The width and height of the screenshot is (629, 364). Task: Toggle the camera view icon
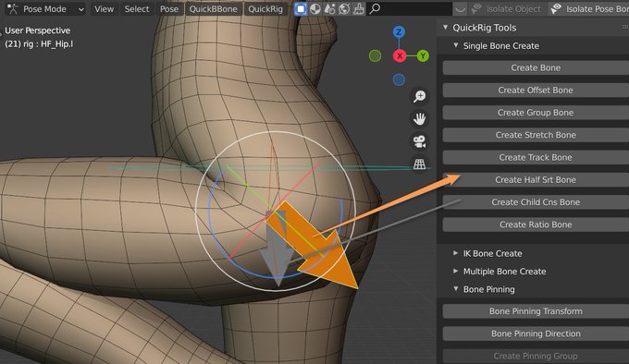pos(420,141)
